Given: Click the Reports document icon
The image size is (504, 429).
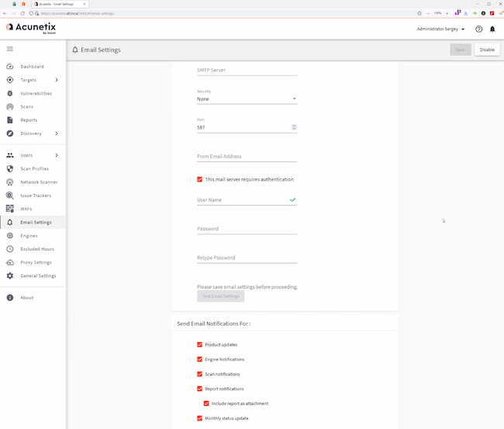Looking at the screenshot, I should tap(10, 120).
